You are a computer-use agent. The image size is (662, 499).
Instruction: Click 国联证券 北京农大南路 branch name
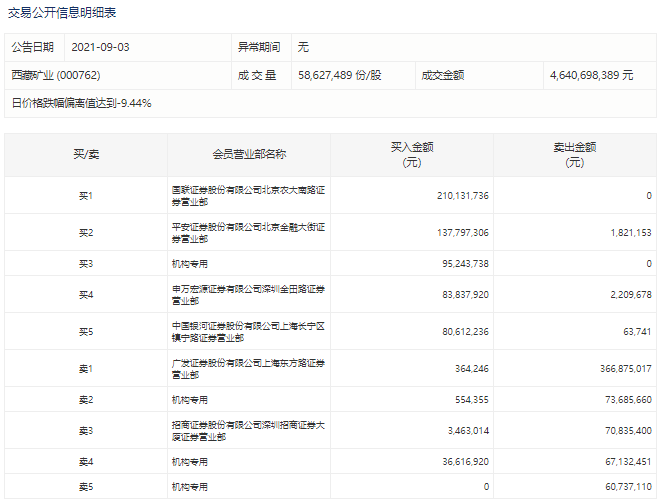tap(248, 196)
